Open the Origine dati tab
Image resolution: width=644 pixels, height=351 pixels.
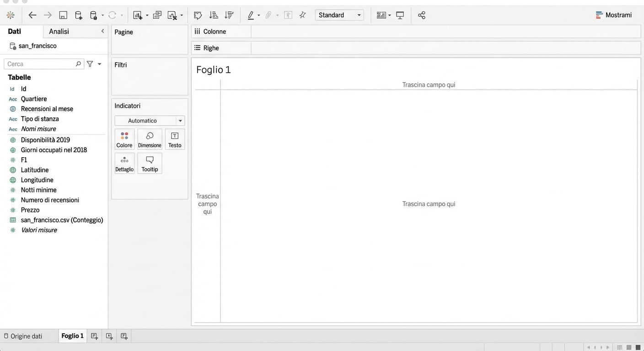point(23,336)
